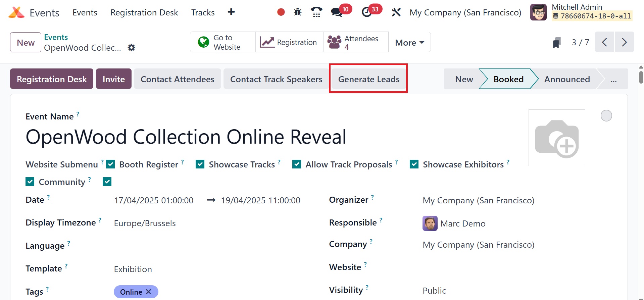Open the Attendees 4 stat button

click(356, 42)
